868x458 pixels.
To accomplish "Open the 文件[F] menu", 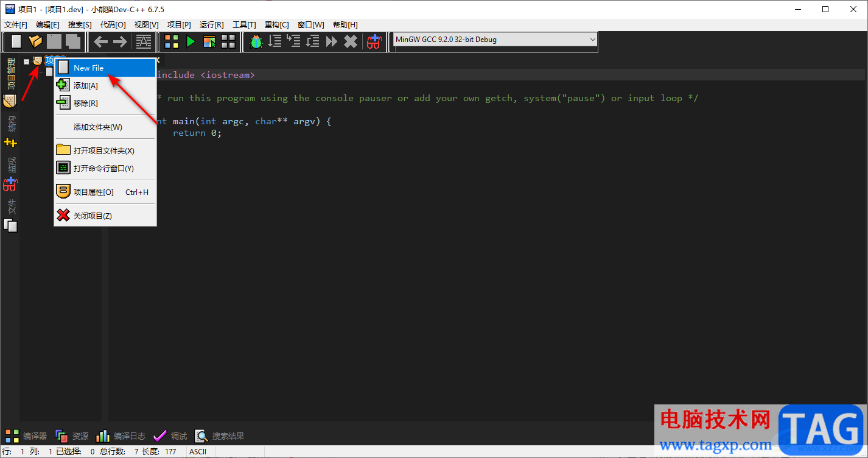I will coord(16,25).
